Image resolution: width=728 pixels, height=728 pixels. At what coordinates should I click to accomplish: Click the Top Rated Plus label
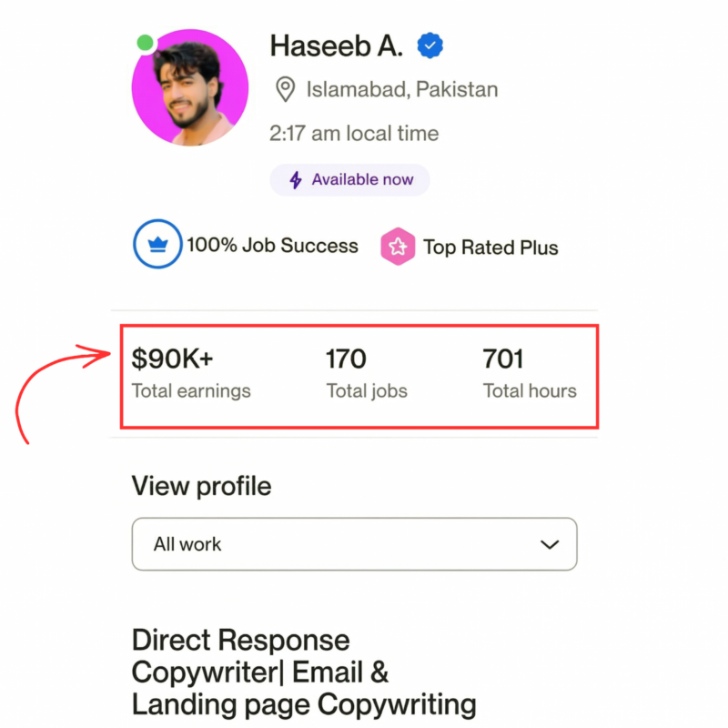(490, 248)
